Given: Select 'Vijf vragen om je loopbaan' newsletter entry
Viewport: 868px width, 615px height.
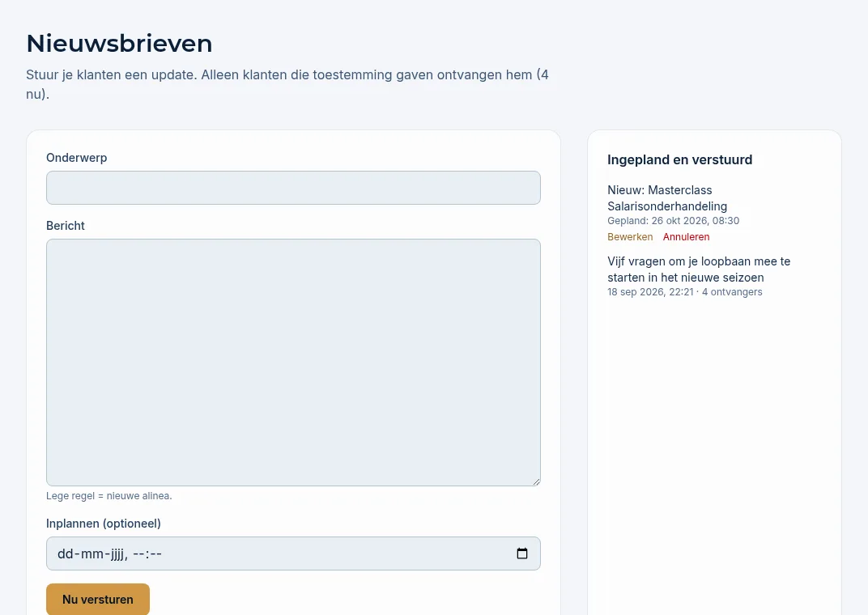Looking at the screenshot, I should (x=699, y=269).
